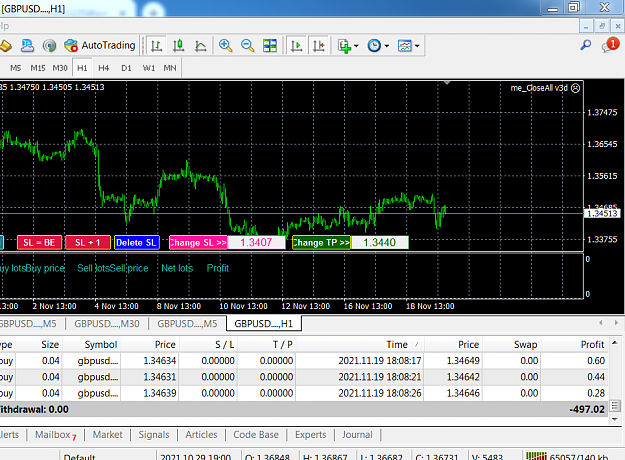Open the search magnifier icon
This screenshot has width=625, height=460.
(586, 45)
